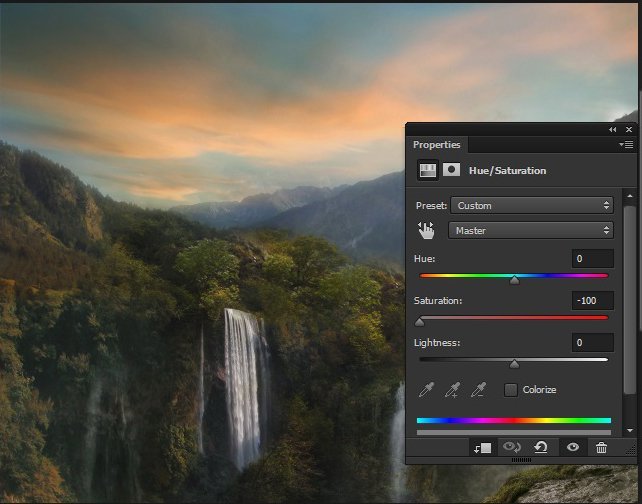The height and width of the screenshot is (504, 642).
Task: Open the Properties panel flyout menu
Action: (x=627, y=145)
